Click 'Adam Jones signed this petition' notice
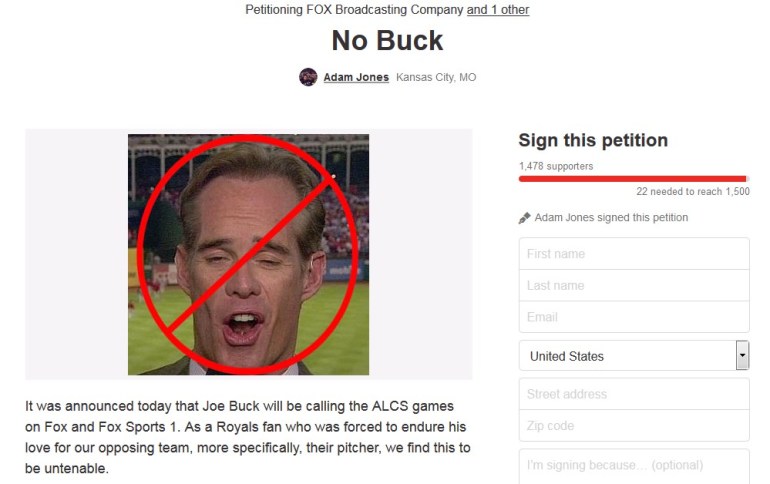This screenshot has width=770, height=484. coord(611,217)
